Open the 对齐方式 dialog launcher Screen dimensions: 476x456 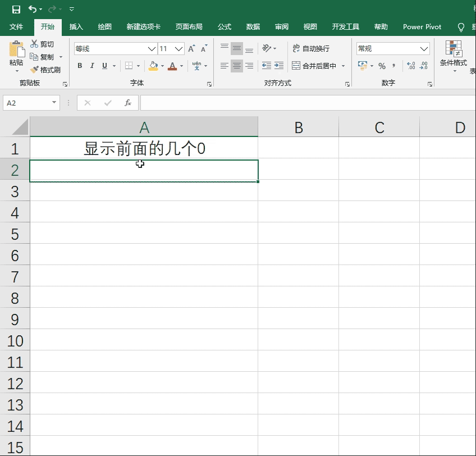pyautogui.click(x=347, y=84)
